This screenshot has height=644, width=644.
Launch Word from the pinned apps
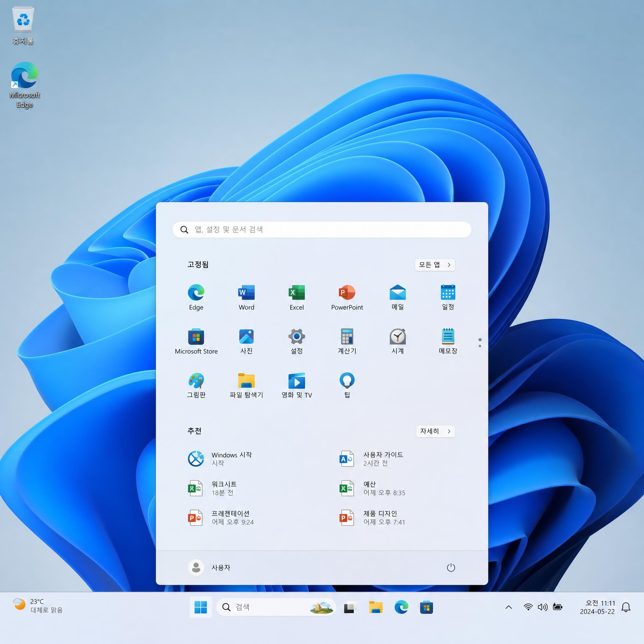246,297
